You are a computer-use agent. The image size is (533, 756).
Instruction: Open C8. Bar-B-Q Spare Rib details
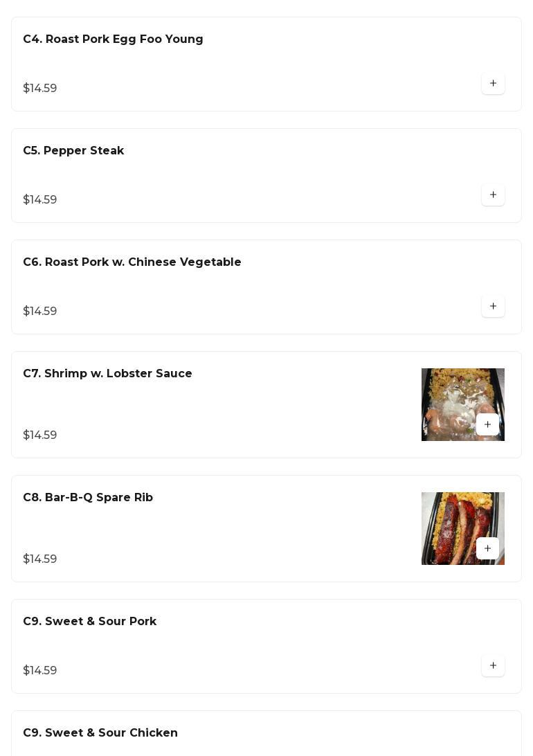point(88,498)
